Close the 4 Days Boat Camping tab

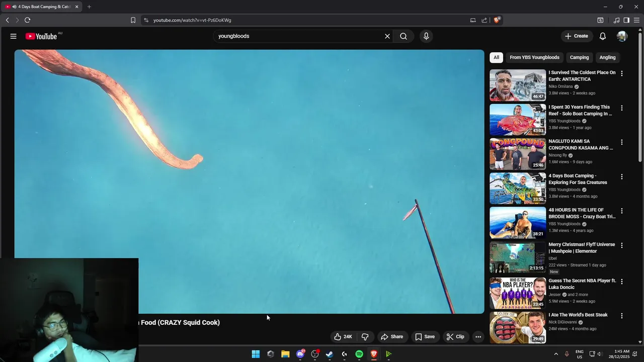click(76, 7)
